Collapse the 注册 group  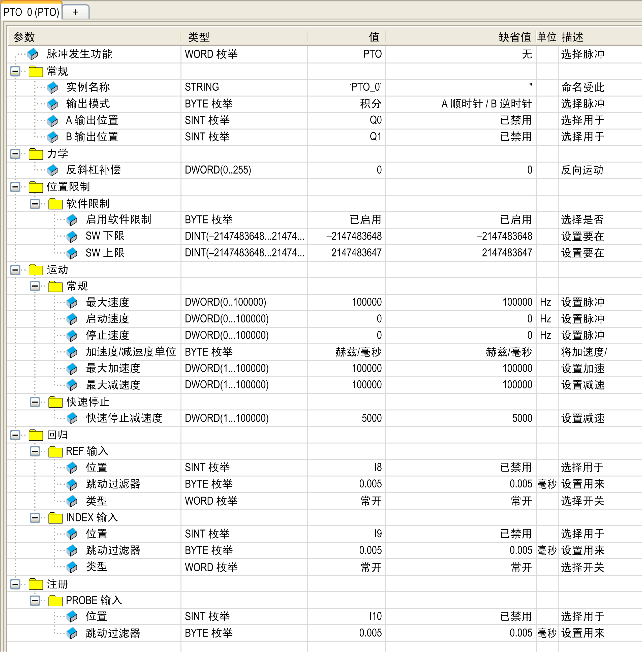(x=15, y=584)
